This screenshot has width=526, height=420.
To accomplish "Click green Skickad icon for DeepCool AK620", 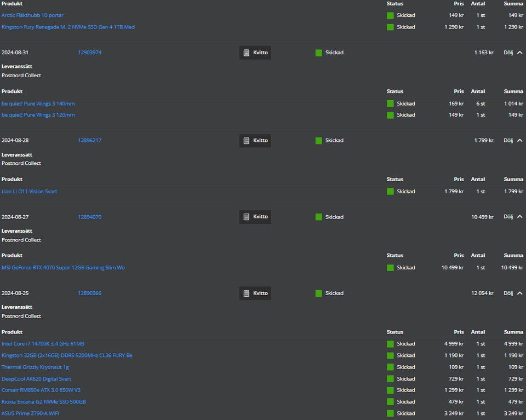I will (x=390, y=379).
